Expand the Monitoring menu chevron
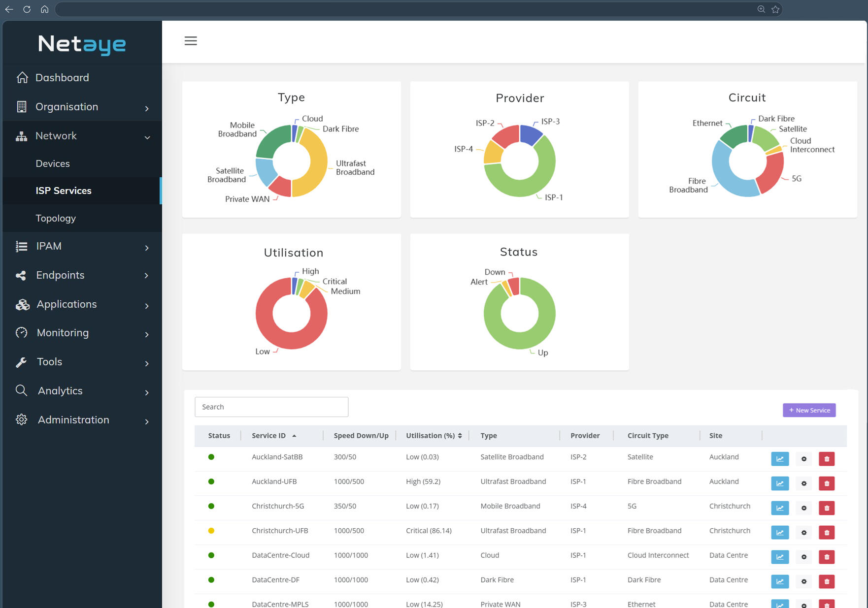 point(147,334)
